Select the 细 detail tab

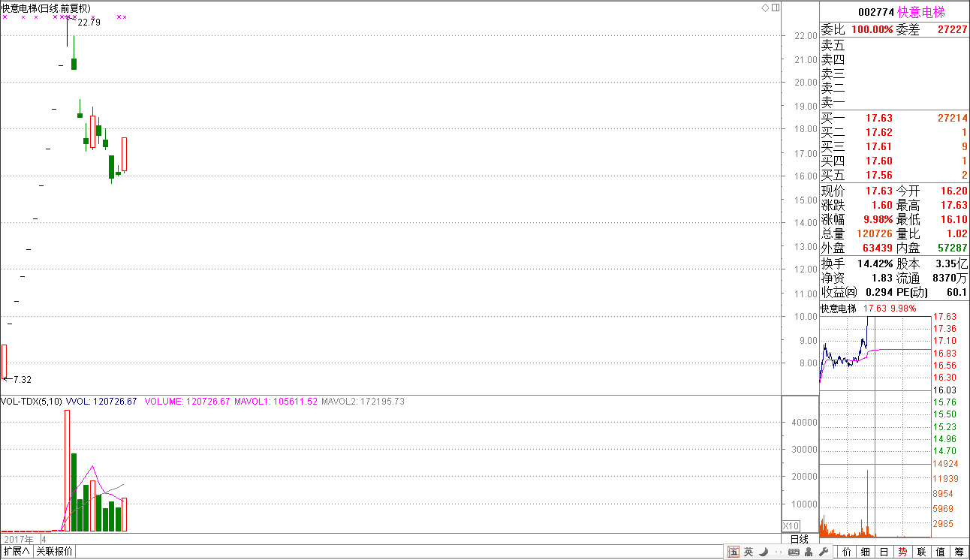[866, 552]
